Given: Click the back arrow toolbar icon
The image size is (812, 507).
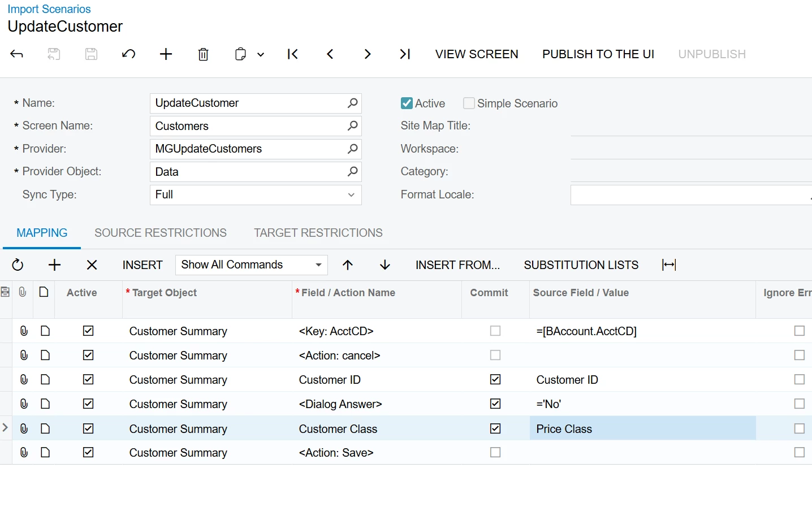Looking at the screenshot, I should point(17,54).
